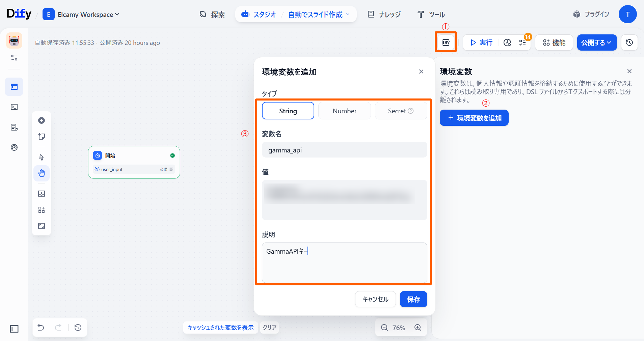Click the 76% zoom level indicator

tap(399, 328)
